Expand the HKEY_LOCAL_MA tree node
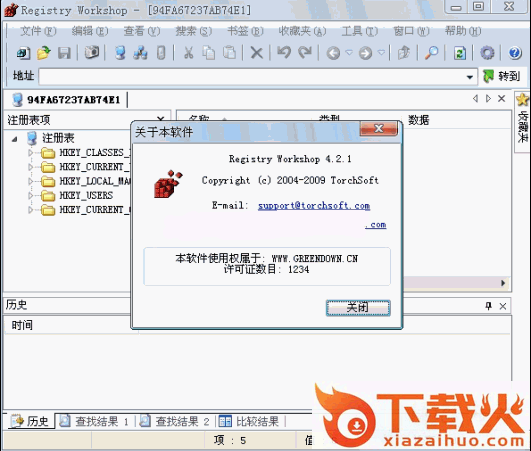Viewport: 531px width, 451px height. point(31,181)
